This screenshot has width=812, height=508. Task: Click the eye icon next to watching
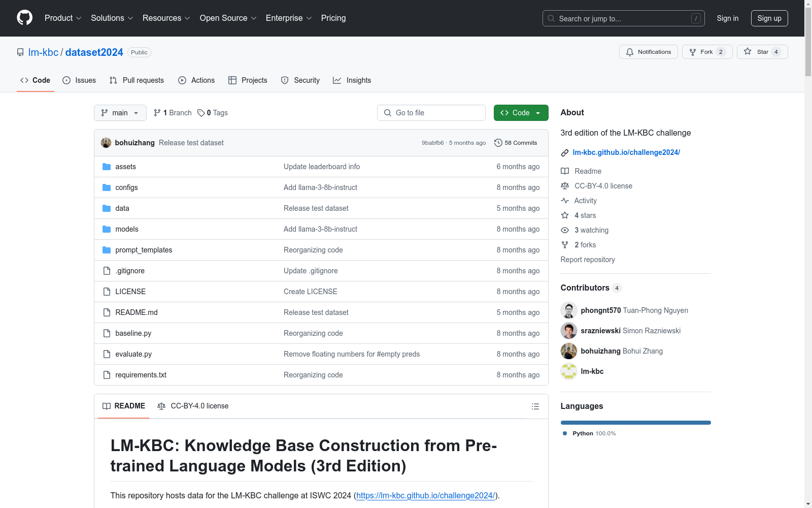click(x=565, y=230)
